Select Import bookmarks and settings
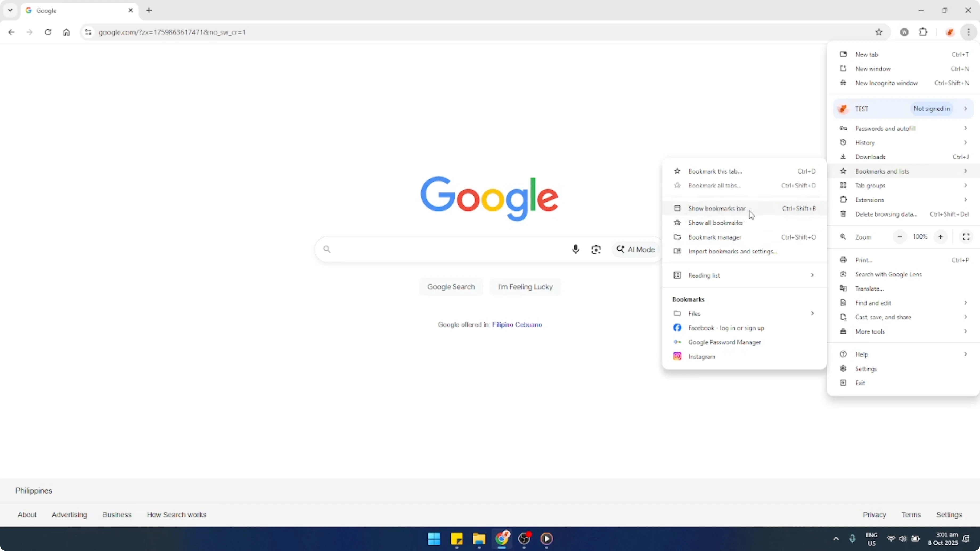This screenshot has width=980, height=551. [x=744, y=251]
